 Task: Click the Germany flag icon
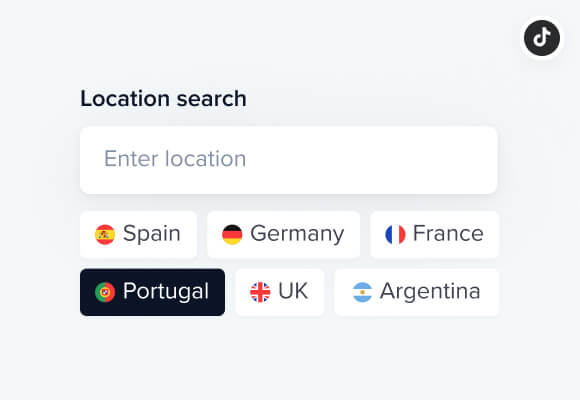pos(232,235)
